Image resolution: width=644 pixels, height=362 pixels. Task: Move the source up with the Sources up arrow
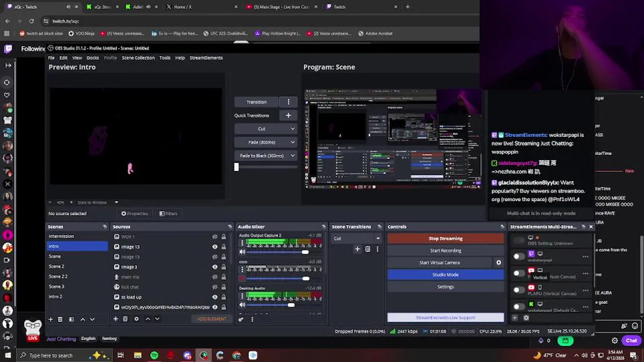pyautogui.click(x=147, y=319)
